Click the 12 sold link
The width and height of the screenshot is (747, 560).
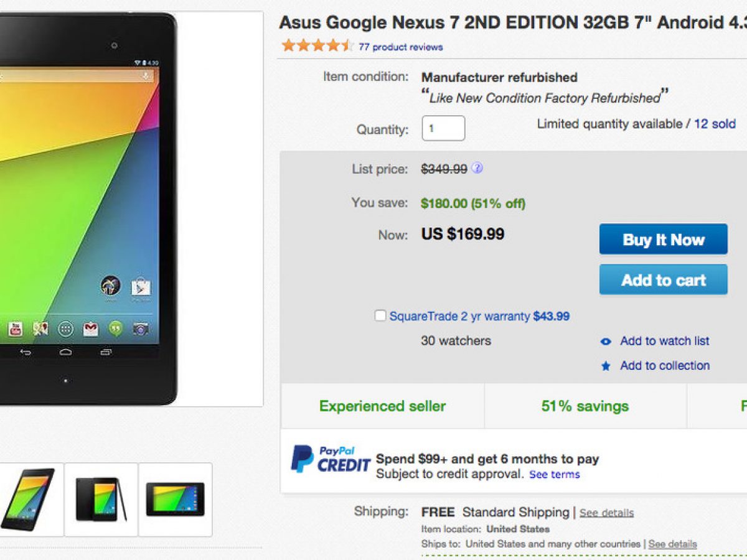click(715, 124)
